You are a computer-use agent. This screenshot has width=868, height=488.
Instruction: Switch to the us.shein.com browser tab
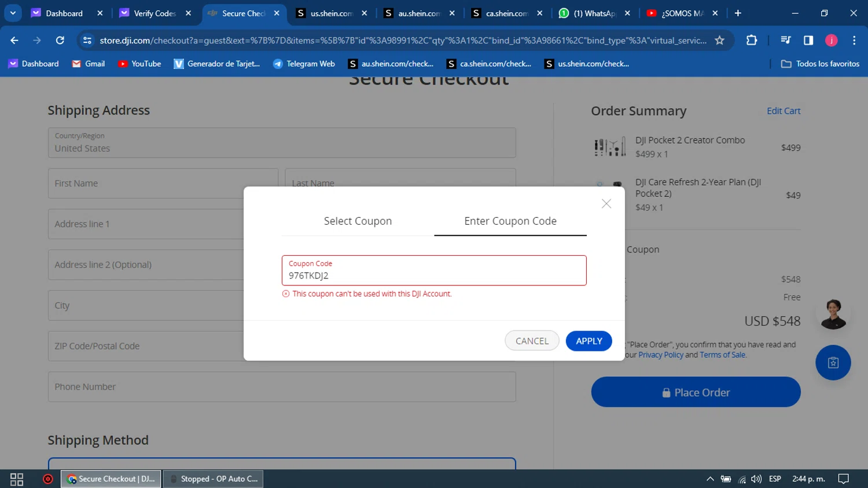[x=331, y=13]
